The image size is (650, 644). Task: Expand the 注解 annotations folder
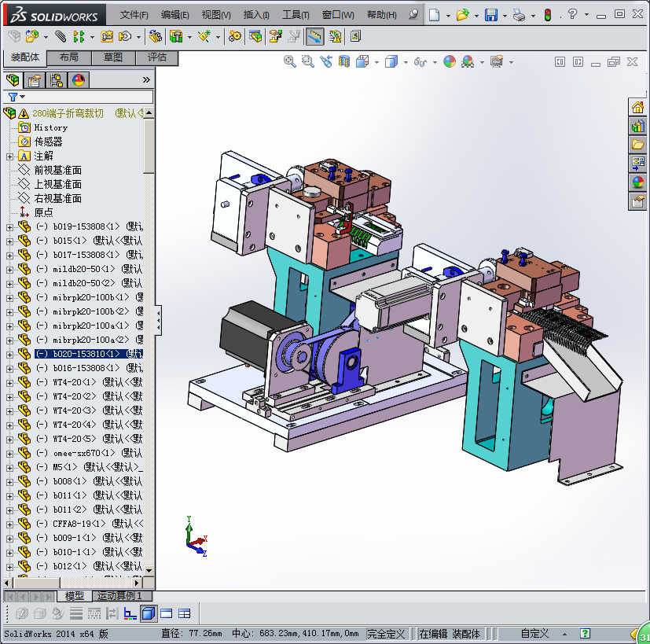[x=9, y=156]
